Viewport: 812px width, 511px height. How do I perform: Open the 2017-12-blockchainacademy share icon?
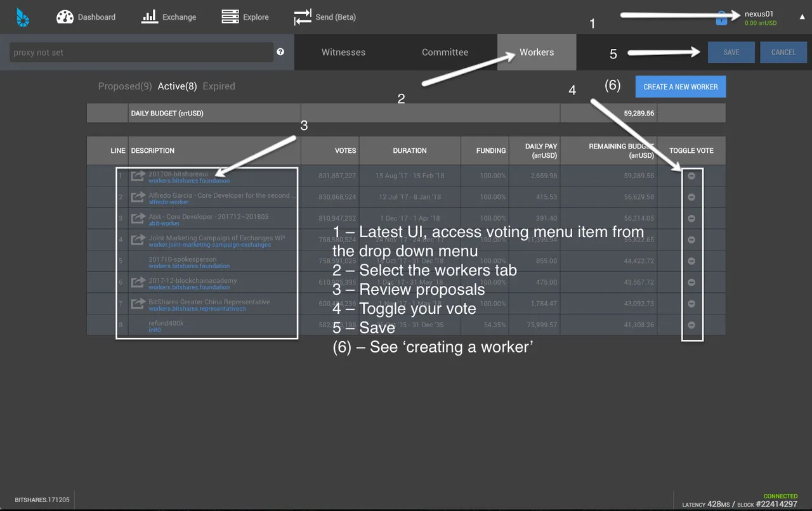click(x=138, y=282)
